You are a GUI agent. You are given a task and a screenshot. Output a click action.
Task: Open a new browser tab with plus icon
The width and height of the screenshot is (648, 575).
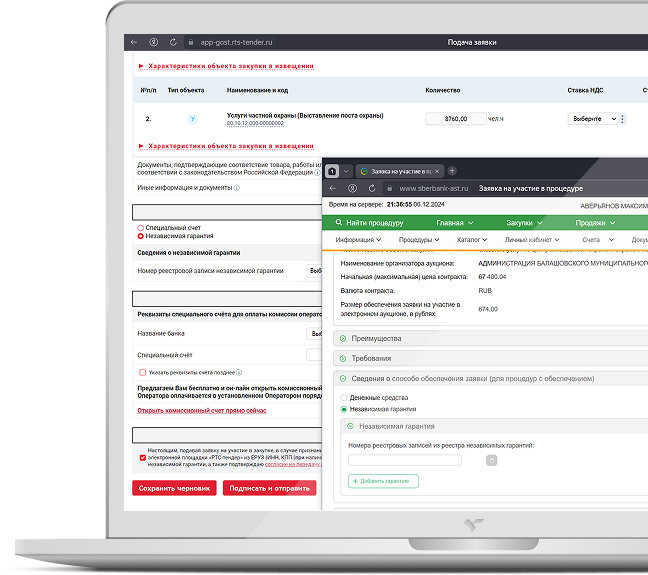tap(452, 171)
